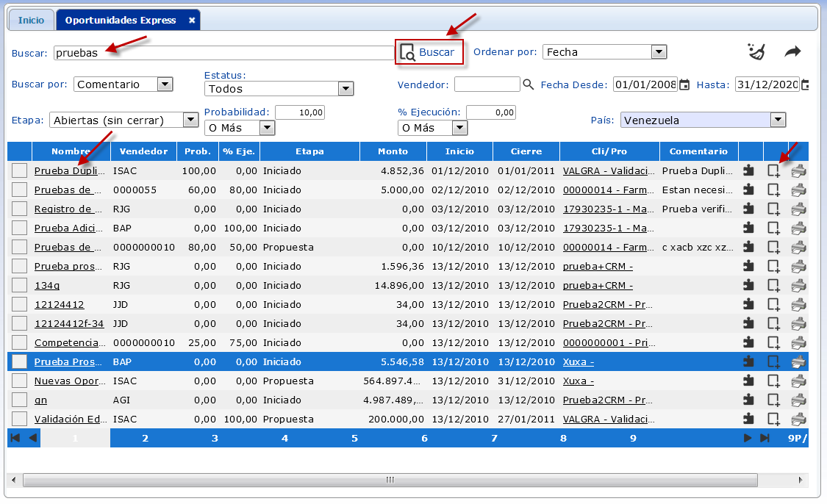Switch to the Inicio tab
This screenshot has height=504, width=827.
[x=31, y=20]
